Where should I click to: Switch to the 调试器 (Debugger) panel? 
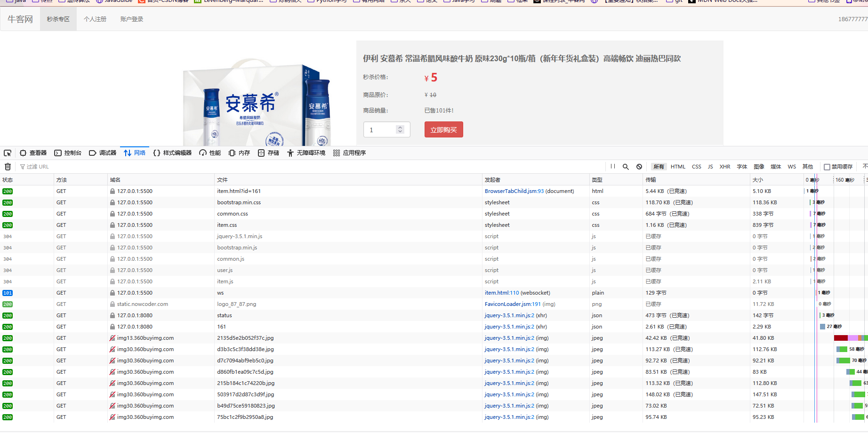(103, 153)
